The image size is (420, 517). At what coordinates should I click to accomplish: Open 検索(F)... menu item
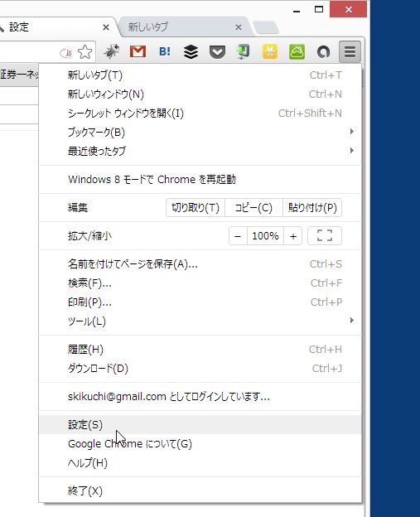click(200, 283)
